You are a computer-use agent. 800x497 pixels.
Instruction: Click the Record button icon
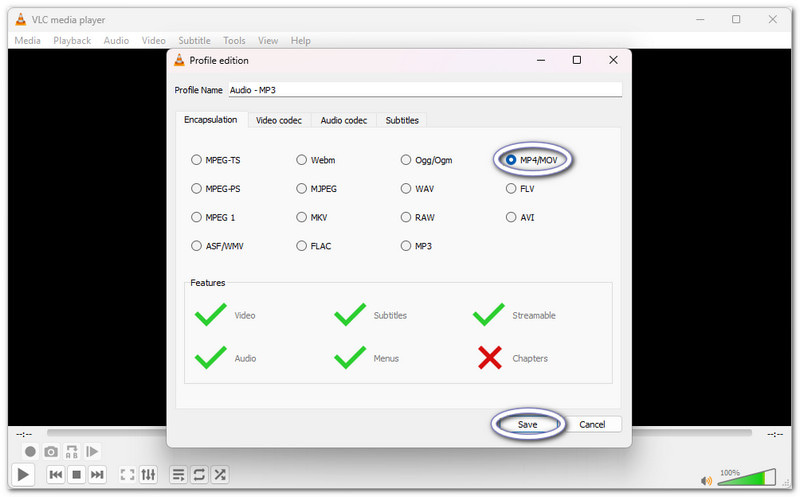[x=30, y=452]
